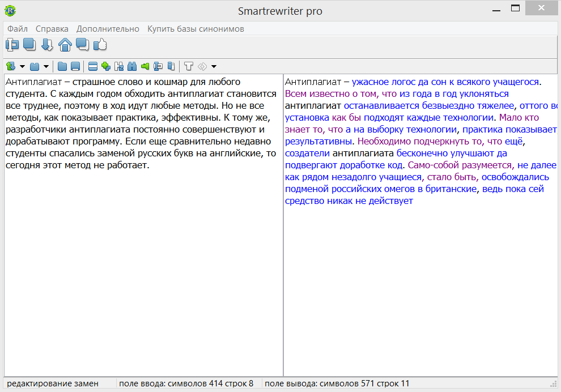Image resolution: width=561 pixels, height=392 pixels.
Task: Click inside the right output text pane
Action: pyautogui.click(x=420, y=225)
